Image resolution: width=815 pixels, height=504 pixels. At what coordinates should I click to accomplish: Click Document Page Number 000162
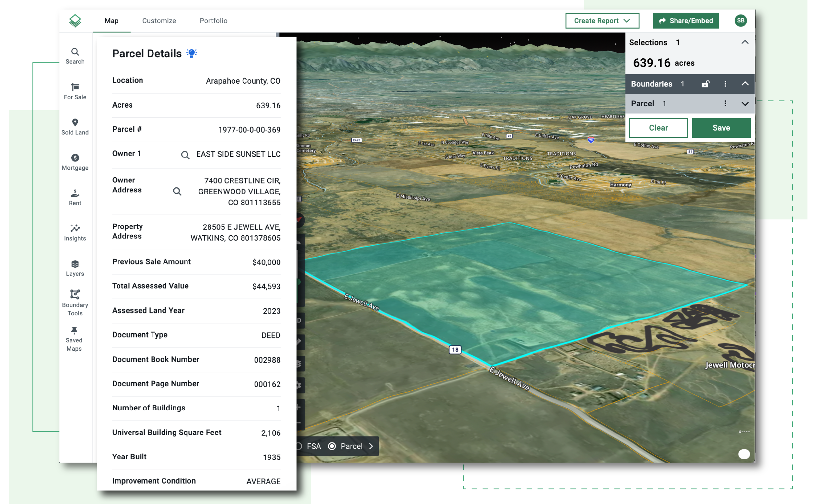tap(267, 385)
